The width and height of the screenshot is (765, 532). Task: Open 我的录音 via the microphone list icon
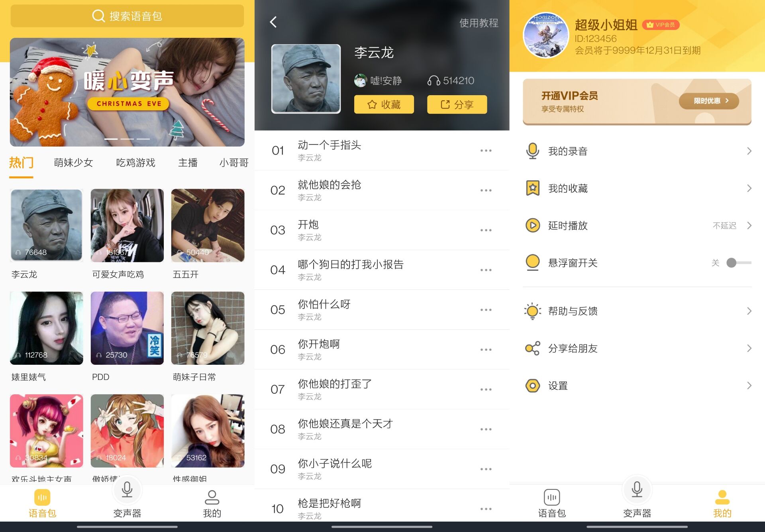click(533, 151)
